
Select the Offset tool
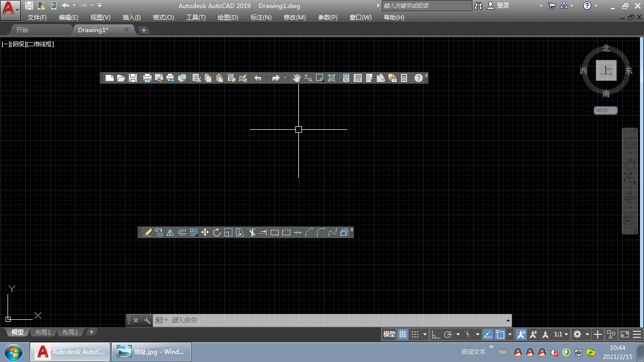click(x=182, y=232)
